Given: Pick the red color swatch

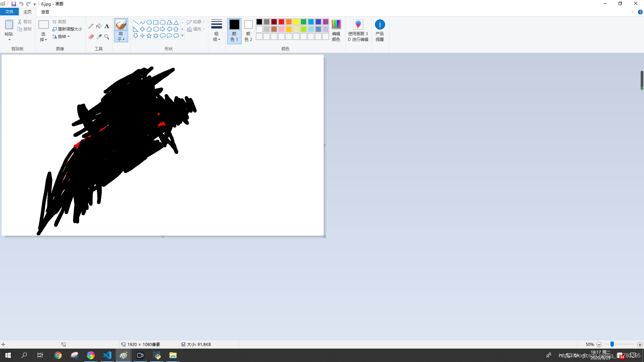Looking at the screenshot, I should click(x=281, y=22).
